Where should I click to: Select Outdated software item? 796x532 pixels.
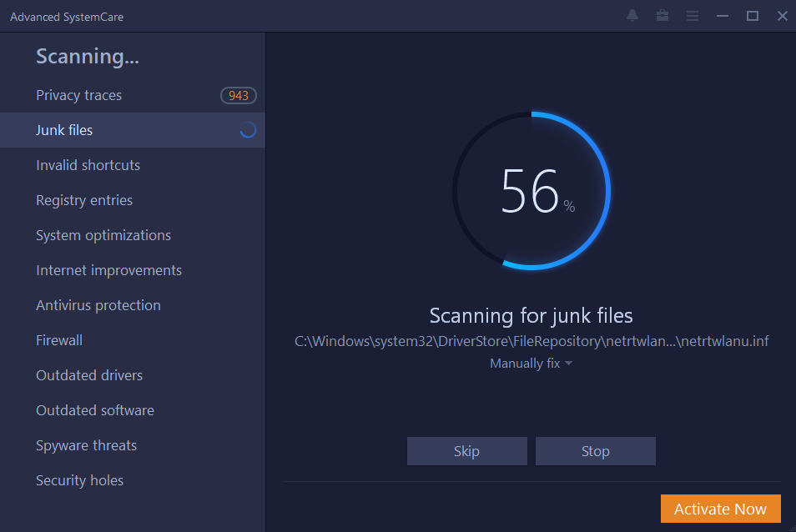(133, 410)
